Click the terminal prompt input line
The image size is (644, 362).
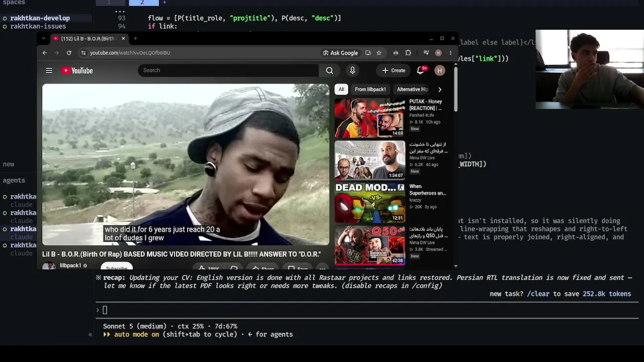coord(367,310)
